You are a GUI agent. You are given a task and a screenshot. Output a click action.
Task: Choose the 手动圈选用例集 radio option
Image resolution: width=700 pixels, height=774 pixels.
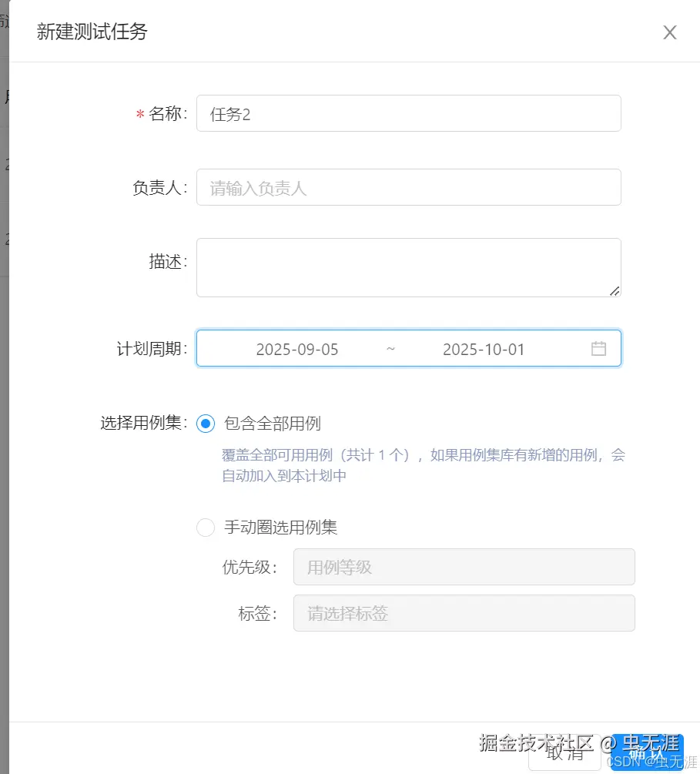click(x=206, y=528)
